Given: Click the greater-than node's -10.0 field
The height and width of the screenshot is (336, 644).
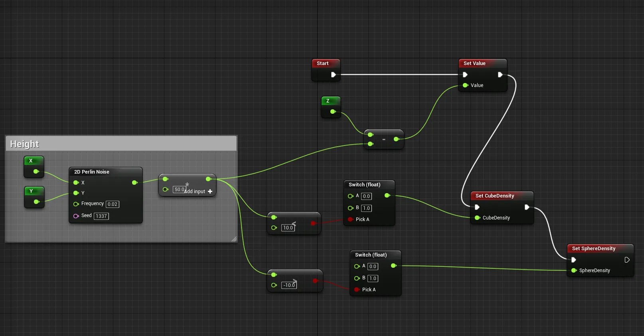Looking at the screenshot, I should coord(289,285).
